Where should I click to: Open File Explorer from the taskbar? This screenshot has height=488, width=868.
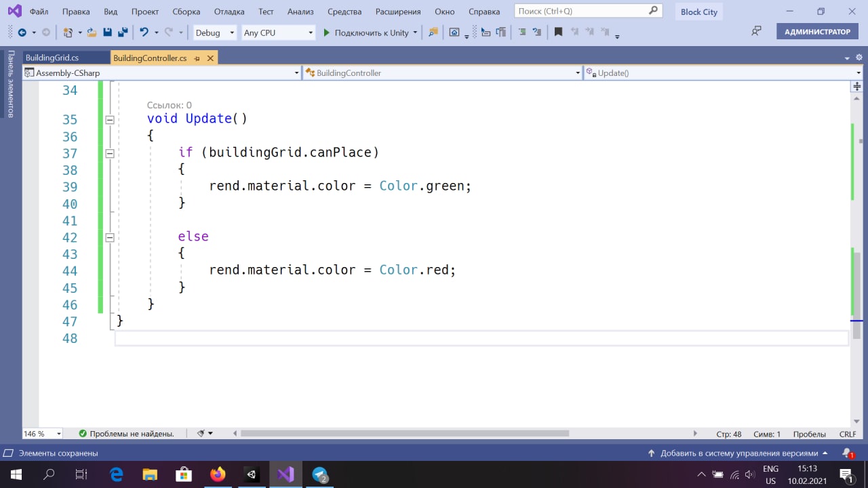click(150, 474)
